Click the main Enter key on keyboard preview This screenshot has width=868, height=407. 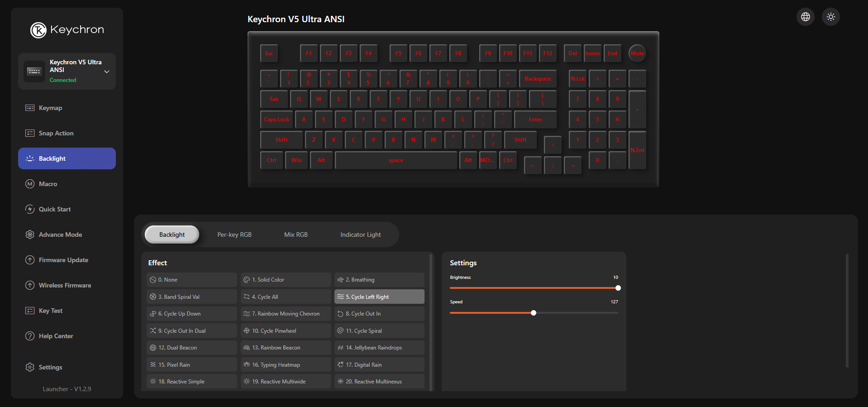pos(535,120)
